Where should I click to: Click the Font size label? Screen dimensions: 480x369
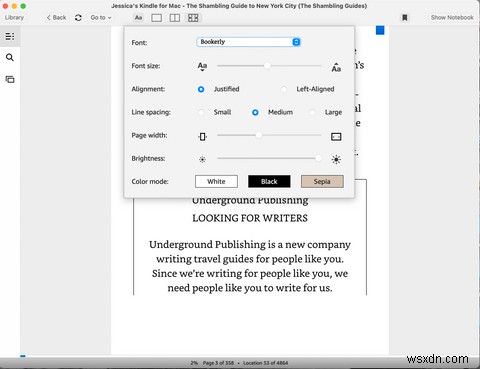(x=146, y=66)
